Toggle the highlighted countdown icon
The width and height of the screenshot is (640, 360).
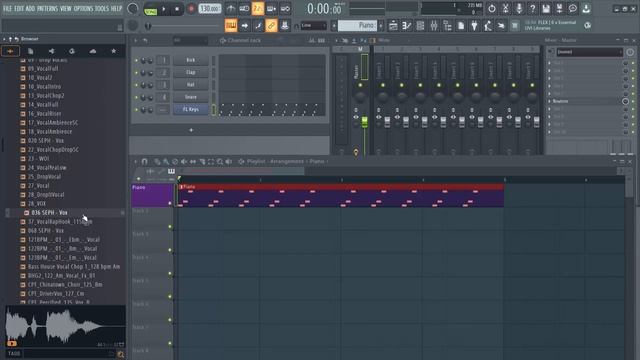258,9
